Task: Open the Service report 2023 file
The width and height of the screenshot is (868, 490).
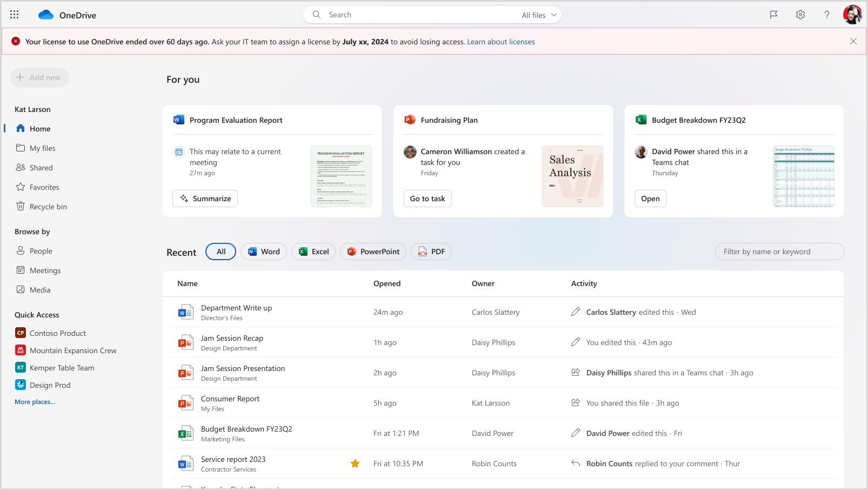Action: click(x=233, y=459)
